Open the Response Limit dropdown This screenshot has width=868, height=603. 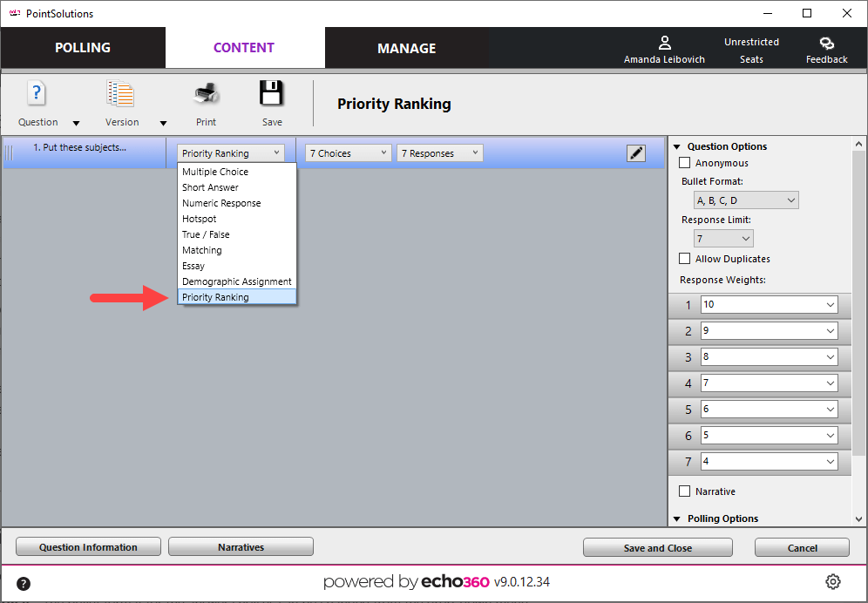point(723,237)
